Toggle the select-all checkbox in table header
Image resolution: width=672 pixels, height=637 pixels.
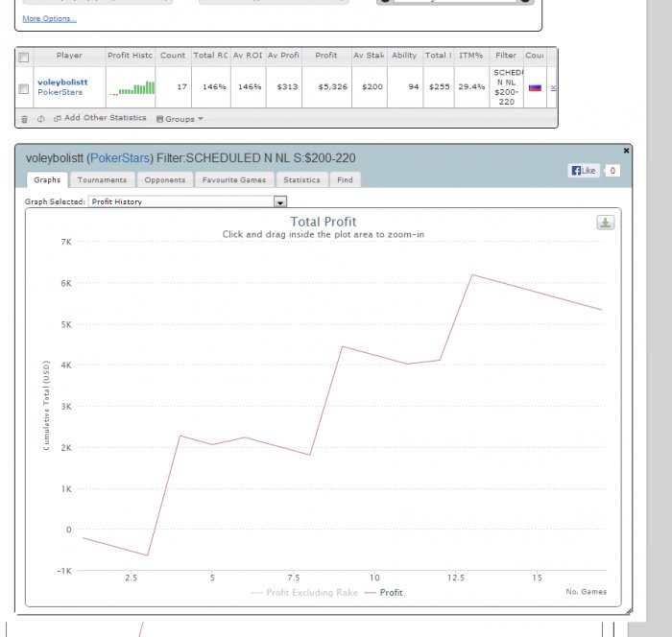click(x=24, y=57)
